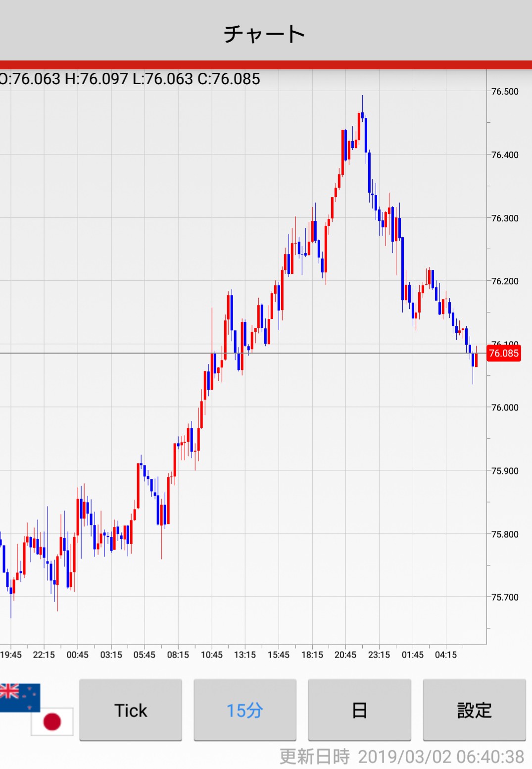This screenshot has height=769, width=532.
Task: Click the red 76.085 current price tag
Action: 503,353
